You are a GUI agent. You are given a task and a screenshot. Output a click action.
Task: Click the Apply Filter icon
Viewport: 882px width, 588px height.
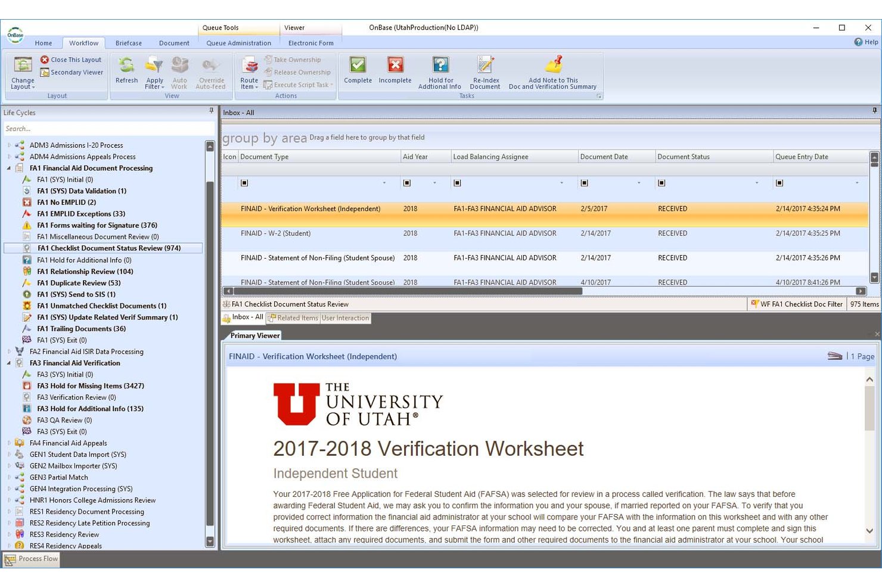point(154,65)
